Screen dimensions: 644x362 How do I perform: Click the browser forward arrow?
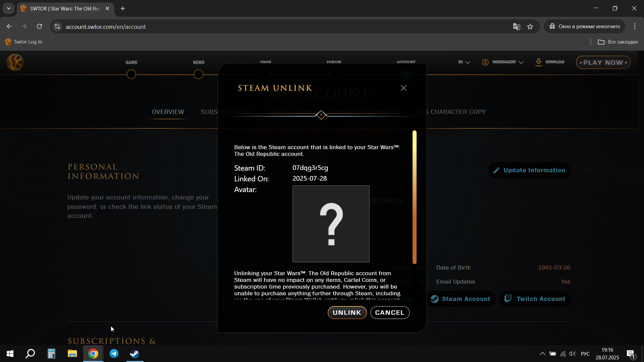[x=24, y=26]
